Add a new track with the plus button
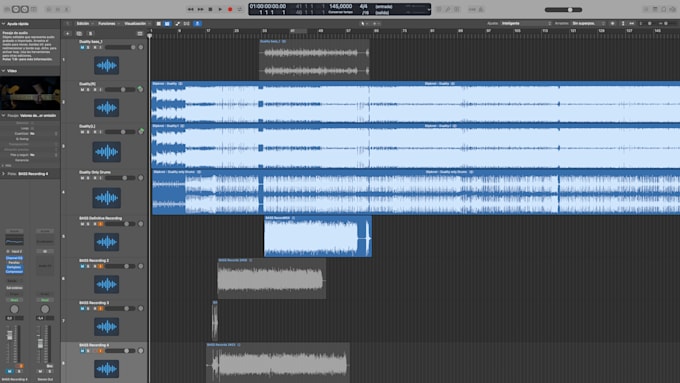 (67, 33)
